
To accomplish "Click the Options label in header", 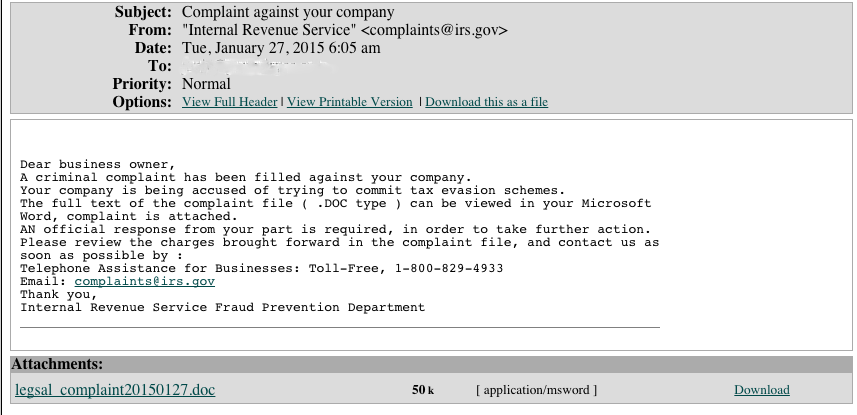I will point(142,102).
